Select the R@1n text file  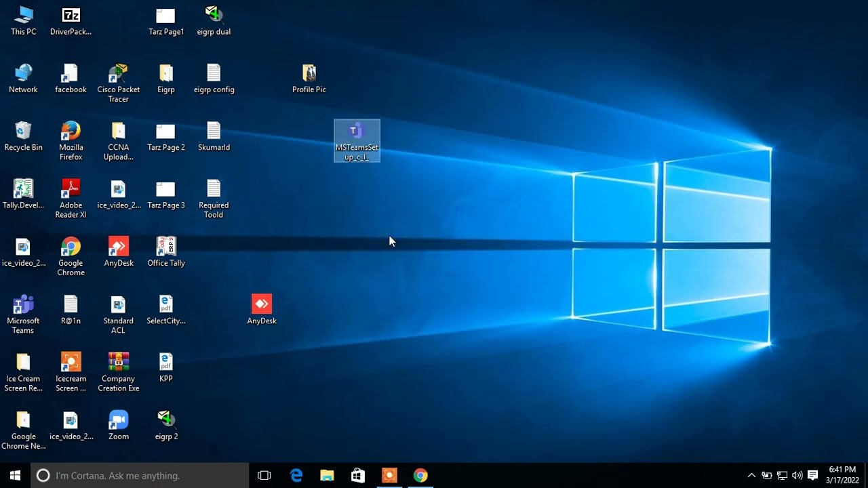click(71, 310)
